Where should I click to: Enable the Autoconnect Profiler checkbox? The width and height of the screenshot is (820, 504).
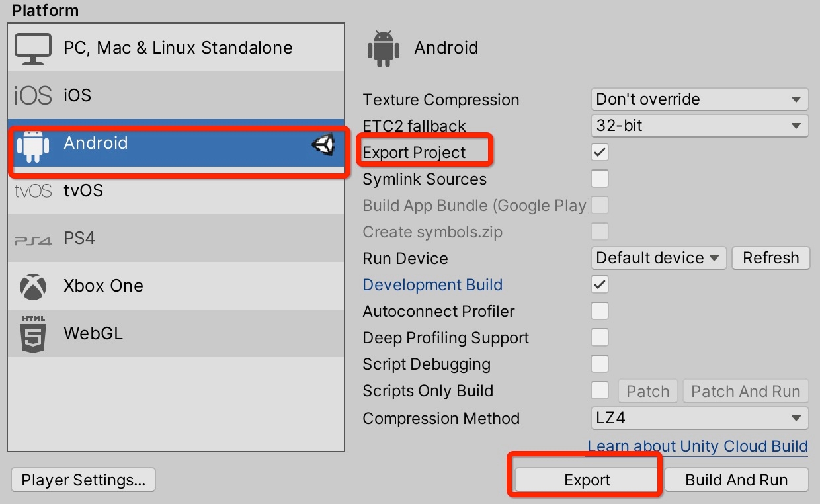600,311
